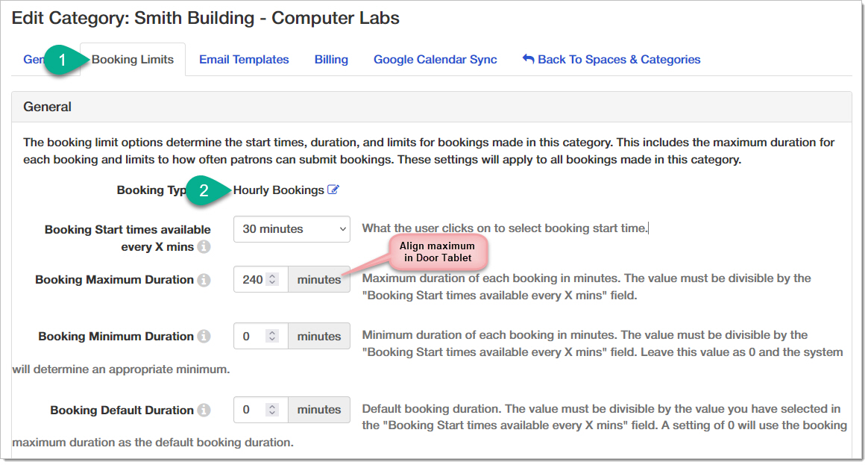Switch to the Booking Limits tab
The width and height of the screenshot is (868, 465).
coord(133,60)
